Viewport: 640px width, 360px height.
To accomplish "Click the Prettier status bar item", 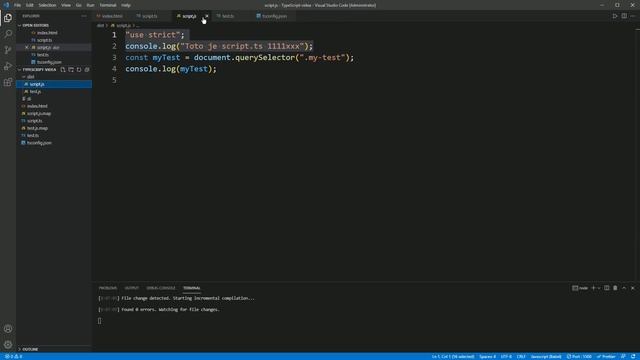I will click(607, 356).
